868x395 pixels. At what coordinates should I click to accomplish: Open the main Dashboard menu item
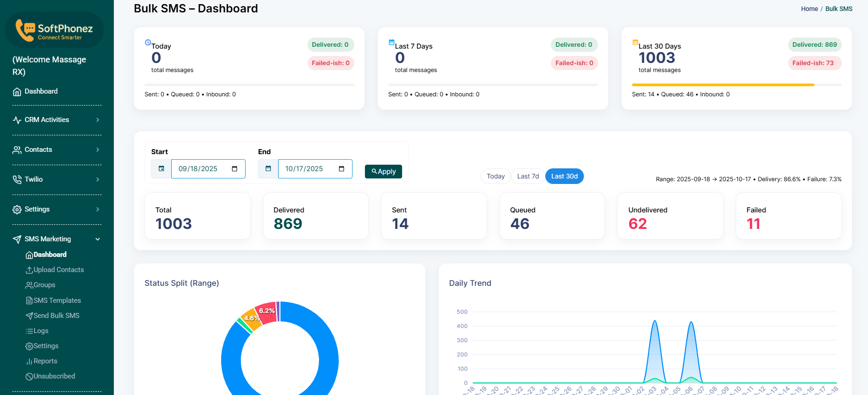tap(41, 91)
